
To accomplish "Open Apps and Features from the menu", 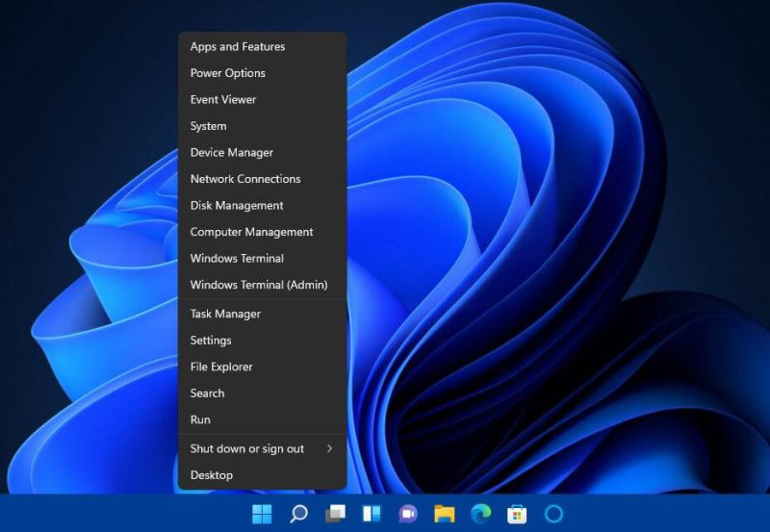I will click(x=238, y=46).
